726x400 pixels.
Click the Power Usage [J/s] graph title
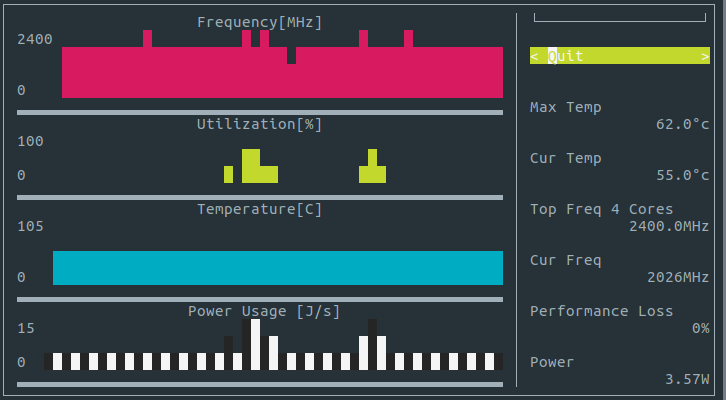264,311
